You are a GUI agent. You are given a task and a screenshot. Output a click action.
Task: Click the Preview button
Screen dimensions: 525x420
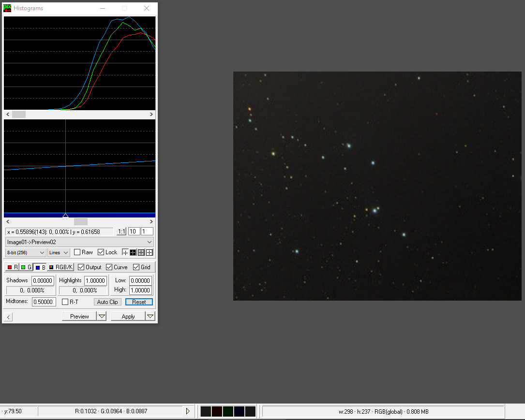coord(79,317)
